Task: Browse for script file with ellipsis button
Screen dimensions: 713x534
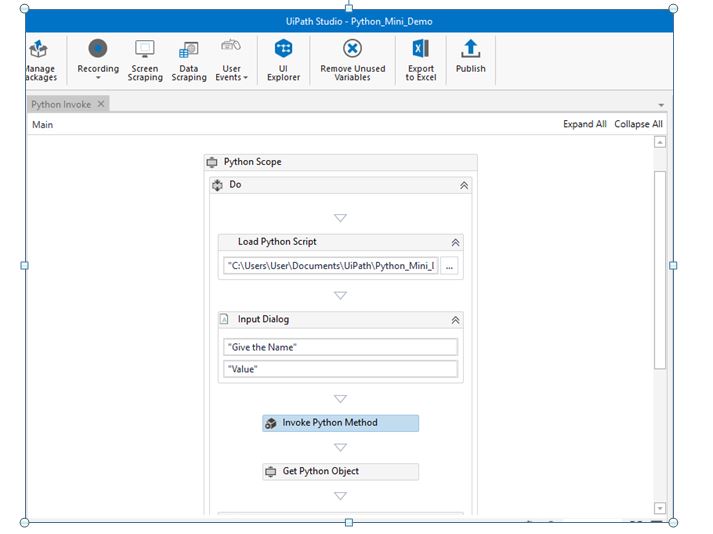Action: click(x=449, y=266)
